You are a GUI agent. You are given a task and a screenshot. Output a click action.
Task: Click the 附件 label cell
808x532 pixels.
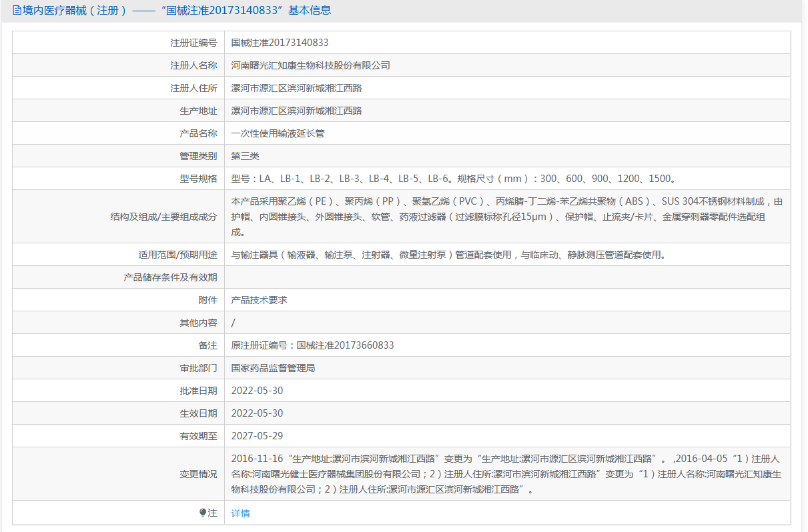[x=118, y=300]
